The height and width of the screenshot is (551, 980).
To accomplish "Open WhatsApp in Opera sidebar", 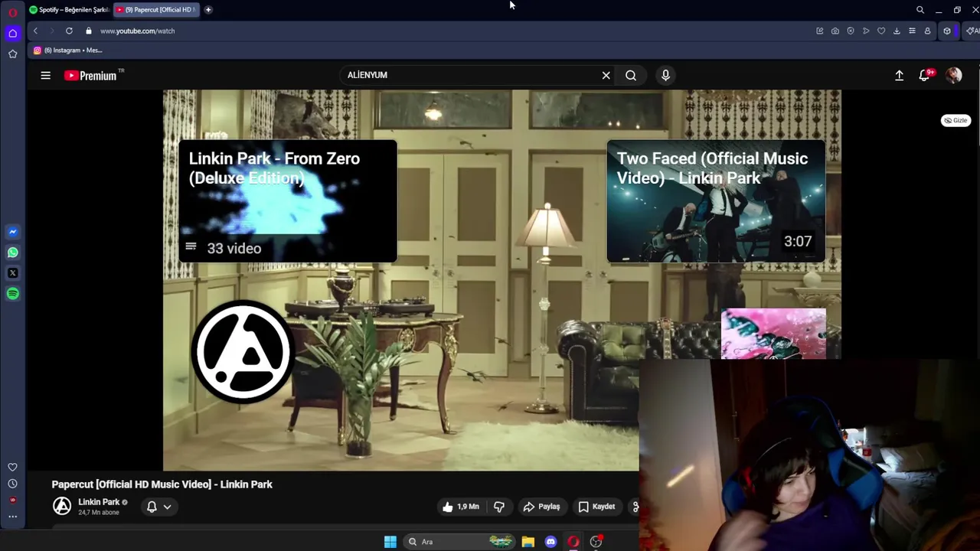I will [x=12, y=252].
